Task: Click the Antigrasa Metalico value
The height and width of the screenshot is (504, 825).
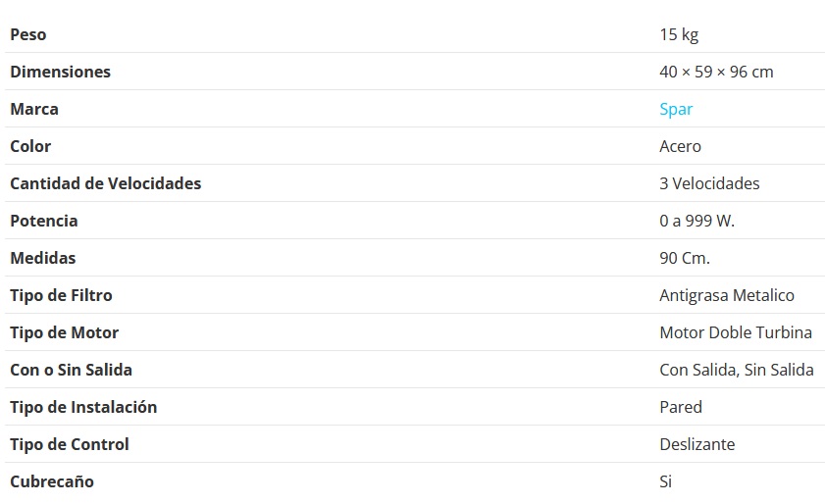Action: pyautogui.click(x=727, y=295)
